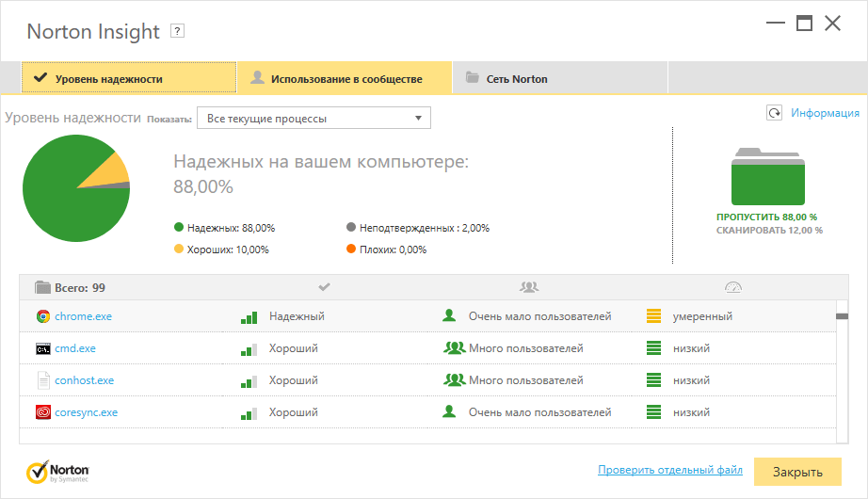The height and width of the screenshot is (499, 868).
Task: Click the green resource usage icon for conhost.exe
Action: click(x=653, y=380)
